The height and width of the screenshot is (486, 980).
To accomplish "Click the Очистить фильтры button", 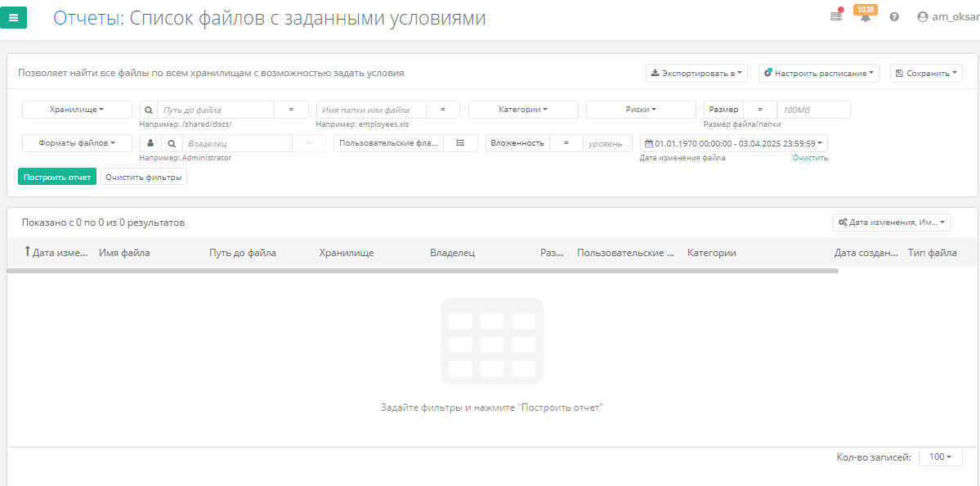I will point(144,177).
